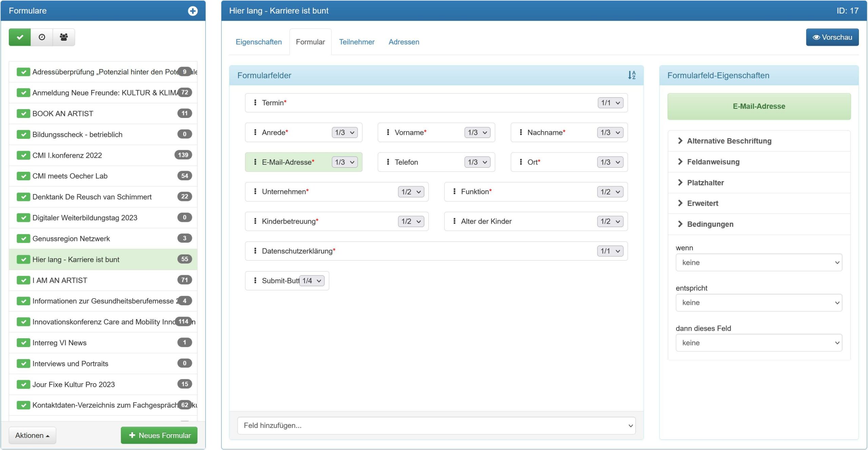The image size is (868, 450).
Task: Click the A-Z sort icon in Formularfelder
Action: (x=631, y=75)
